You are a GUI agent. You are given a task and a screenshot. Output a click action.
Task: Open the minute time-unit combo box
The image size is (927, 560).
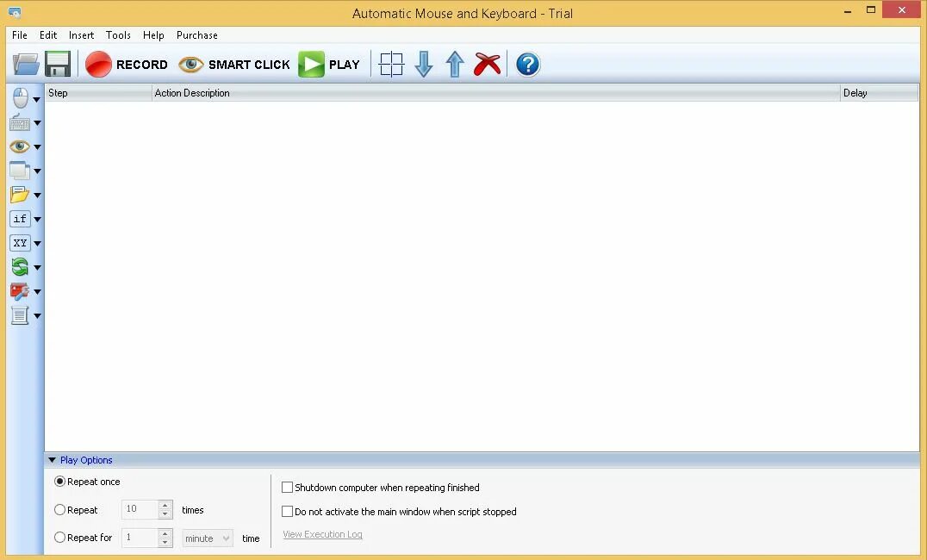point(208,538)
